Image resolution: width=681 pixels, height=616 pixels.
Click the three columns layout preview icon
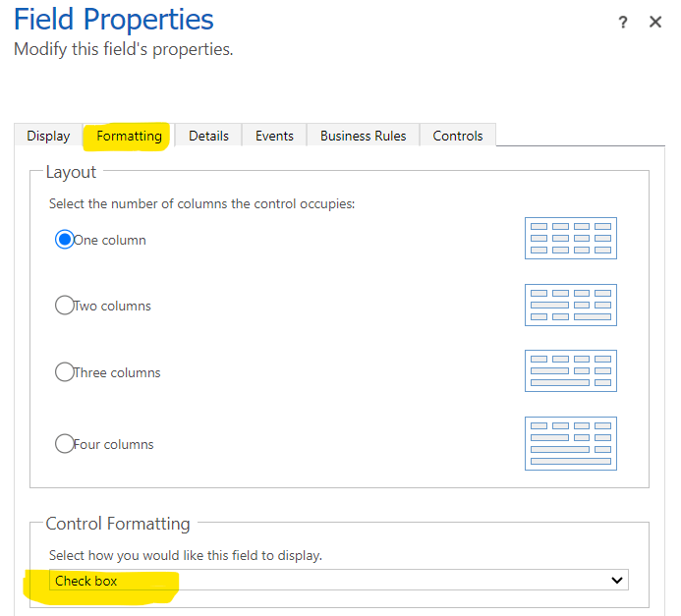click(571, 371)
